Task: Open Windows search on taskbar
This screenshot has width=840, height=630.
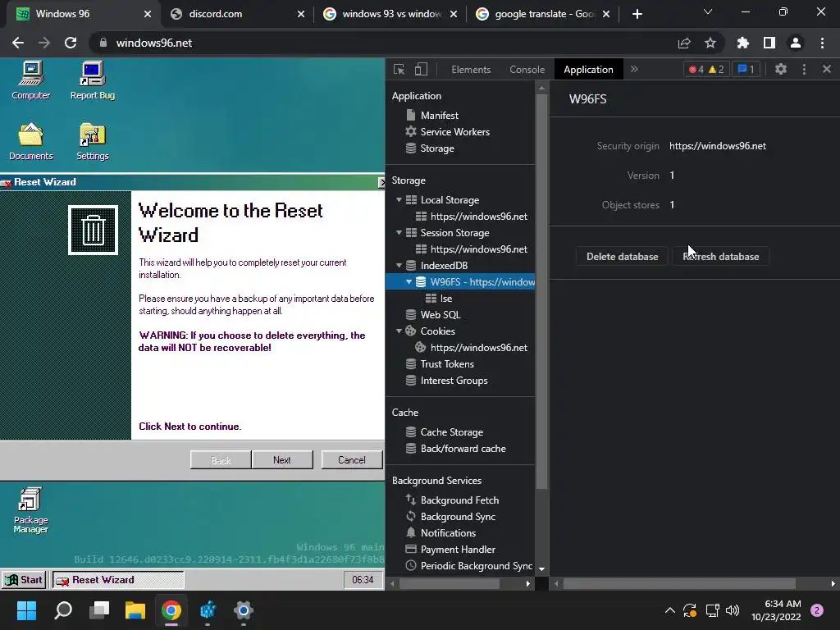Action: (63, 610)
